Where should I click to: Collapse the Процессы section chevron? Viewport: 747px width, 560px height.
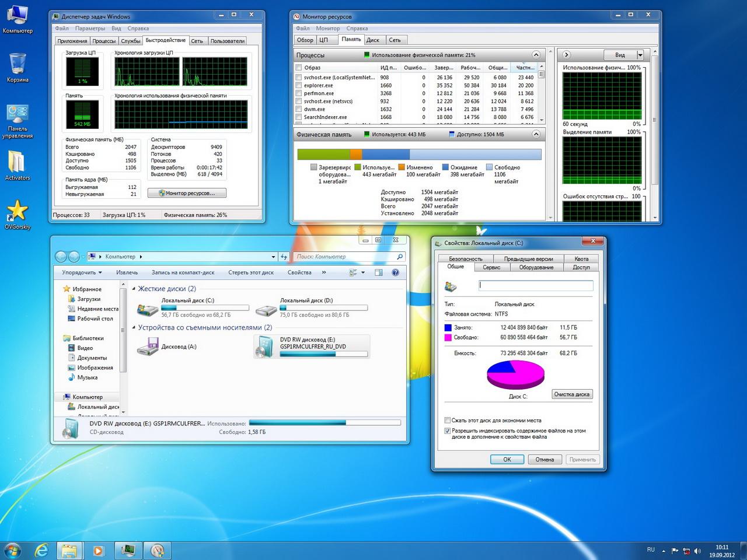click(x=536, y=55)
